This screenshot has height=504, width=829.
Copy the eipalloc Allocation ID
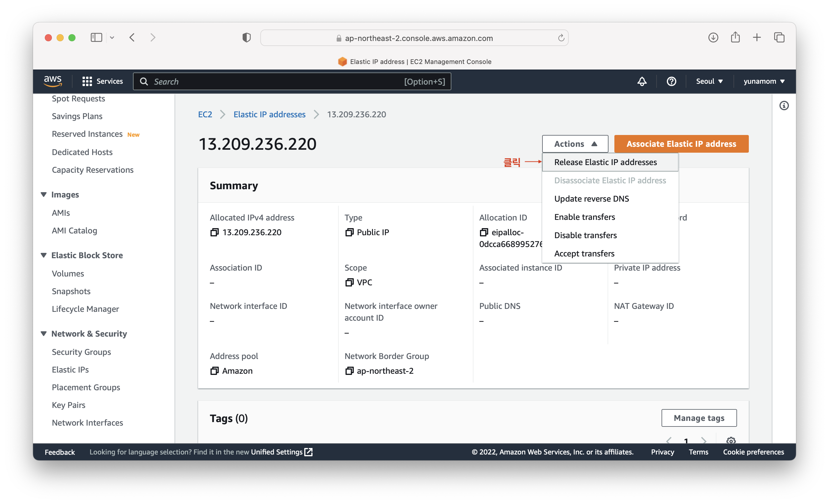484,232
